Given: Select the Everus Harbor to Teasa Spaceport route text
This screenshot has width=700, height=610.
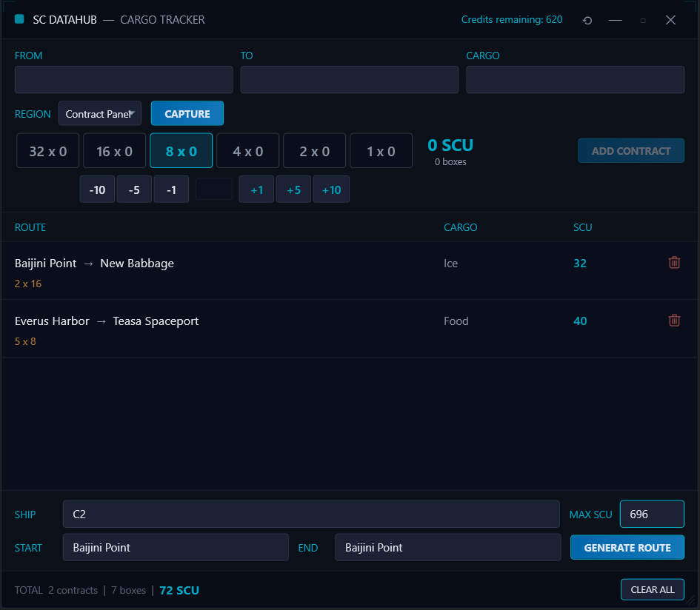Looking at the screenshot, I should 107,321.
